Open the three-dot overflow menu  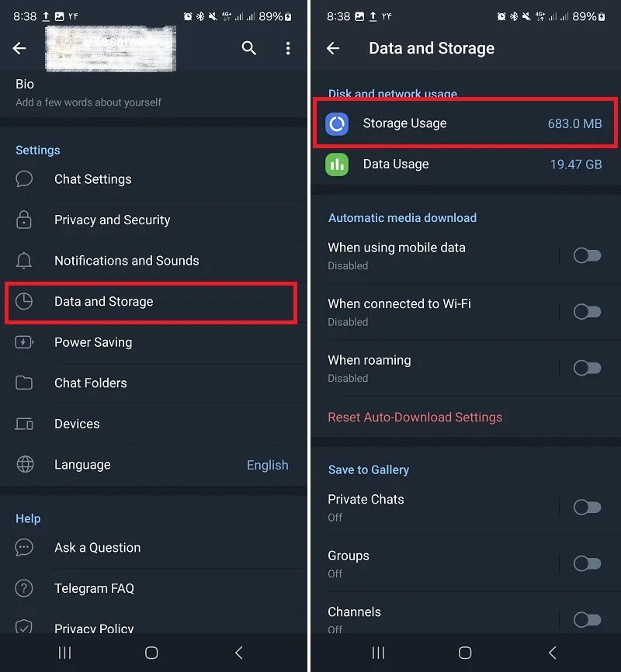pyautogui.click(x=288, y=48)
